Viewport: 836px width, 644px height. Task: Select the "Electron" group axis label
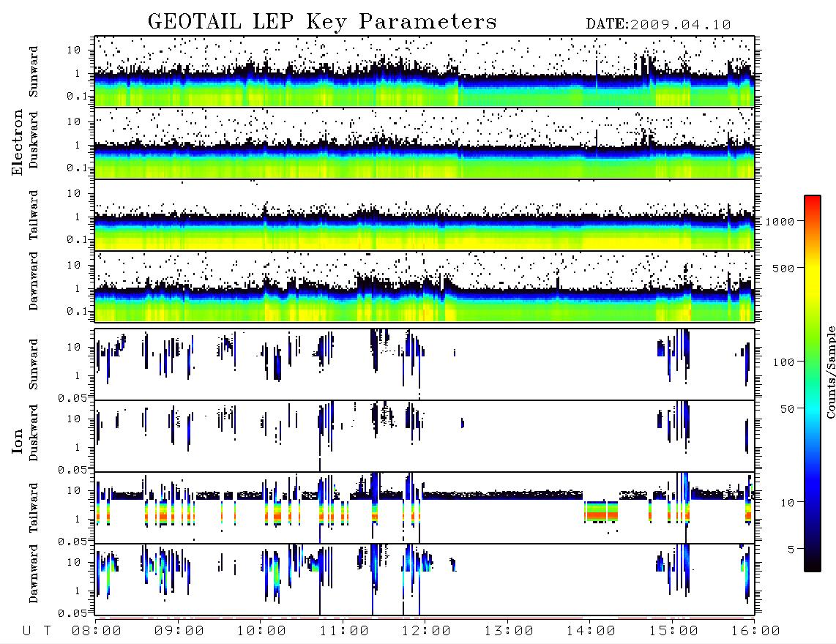tap(17, 143)
